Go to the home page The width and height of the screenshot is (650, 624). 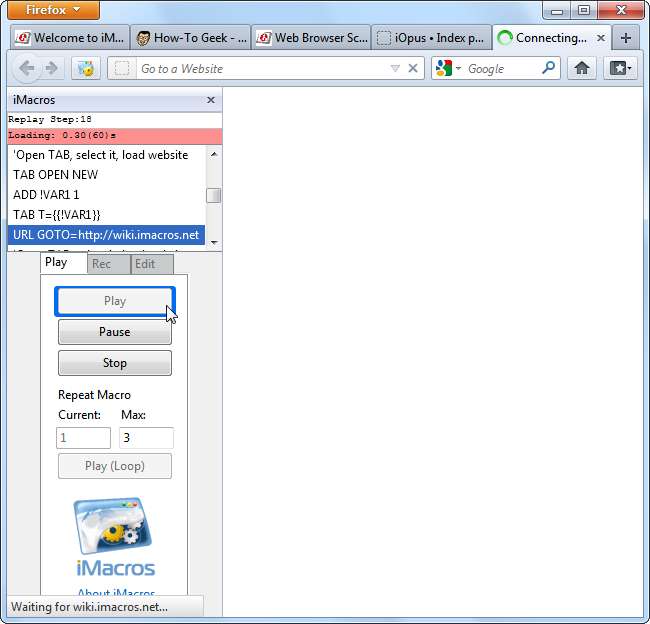tap(582, 68)
